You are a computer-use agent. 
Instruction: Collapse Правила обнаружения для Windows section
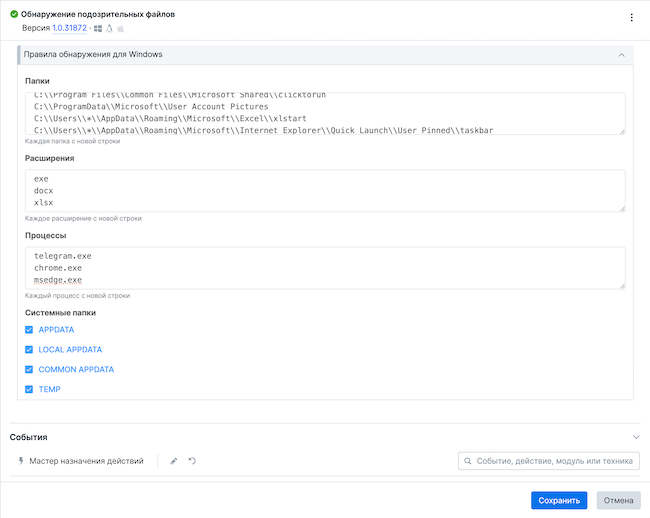click(x=621, y=54)
